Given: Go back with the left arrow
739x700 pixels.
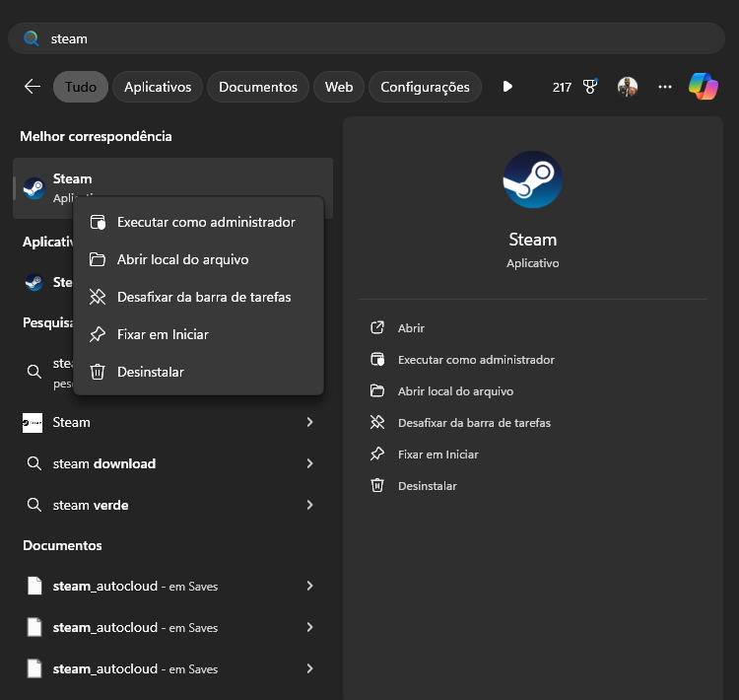Looking at the screenshot, I should [x=33, y=87].
